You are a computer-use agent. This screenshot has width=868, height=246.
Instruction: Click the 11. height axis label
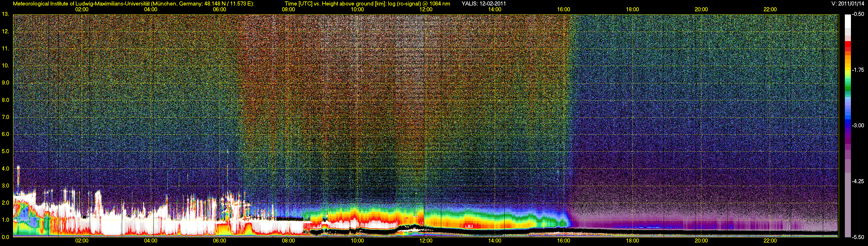(x=5, y=49)
